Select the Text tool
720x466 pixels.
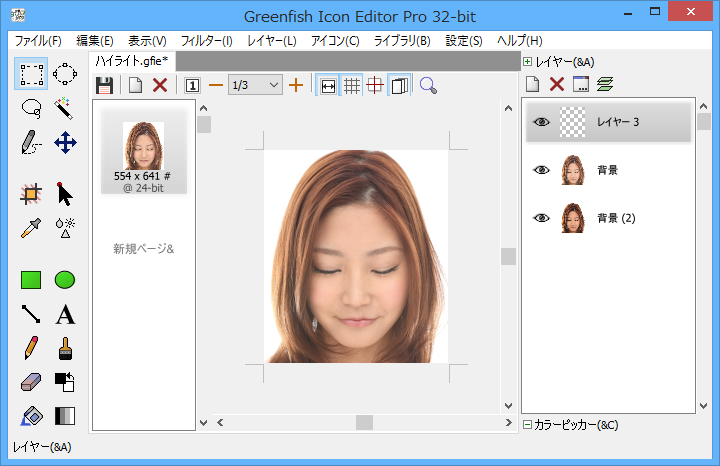(x=65, y=315)
